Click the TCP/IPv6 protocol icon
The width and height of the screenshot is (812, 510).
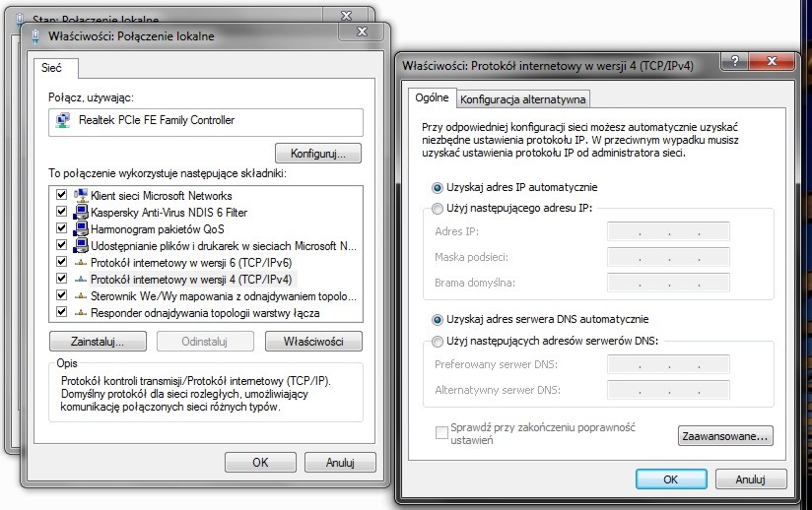(x=81, y=263)
